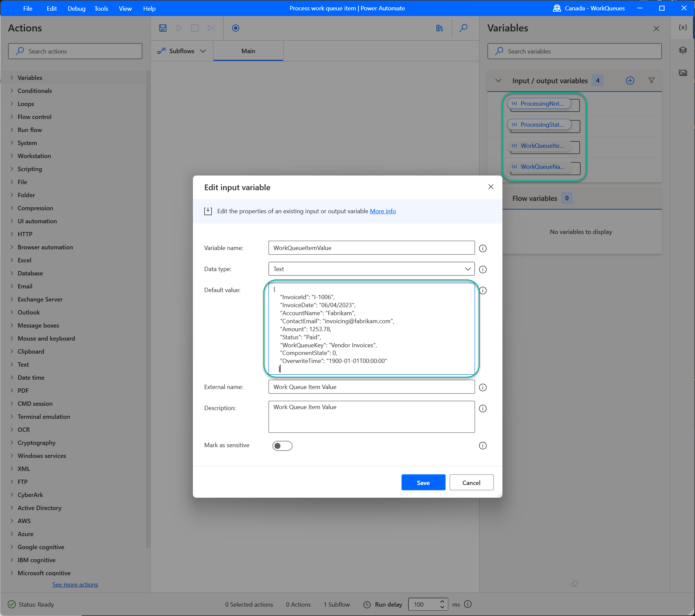Select the Main subflow tab
The image size is (695, 616).
pyautogui.click(x=248, y=51)
